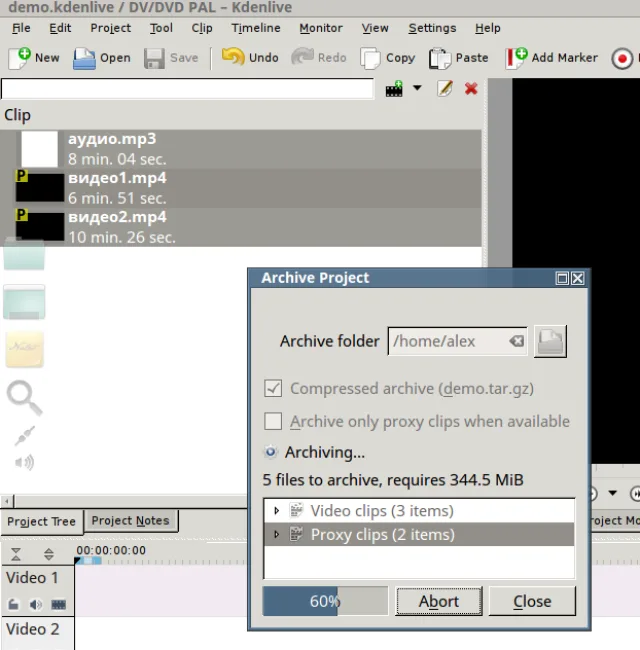Click the proxy P badge on видео1.mp4
The width and height of the screenshot is (640, 650).
[x=22, y=176]
